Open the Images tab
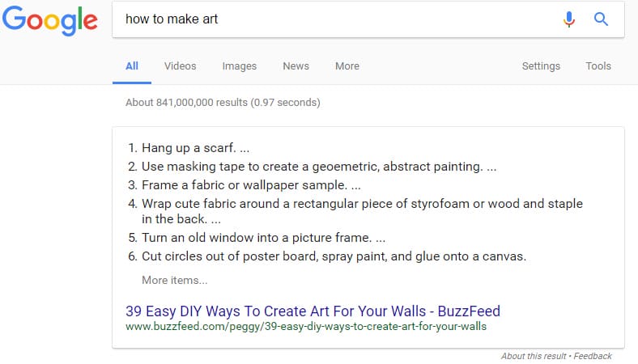 coord(239,66)
